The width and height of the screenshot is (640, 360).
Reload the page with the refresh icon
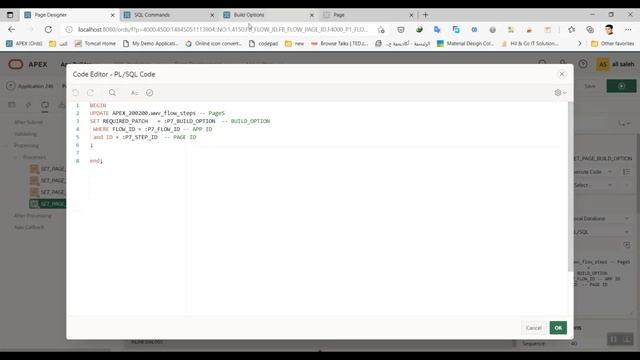click(x=48, y=29)
